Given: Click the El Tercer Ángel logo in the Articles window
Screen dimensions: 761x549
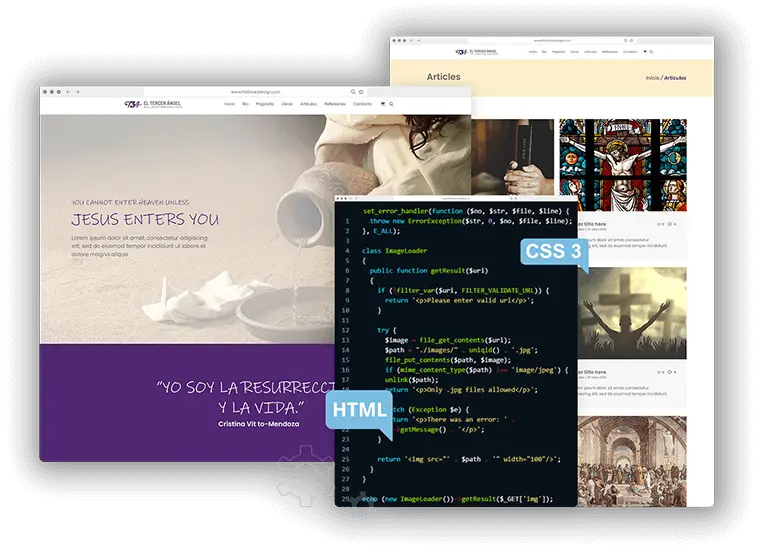Looking at the screenshot, I should click(x=477, y=52).
